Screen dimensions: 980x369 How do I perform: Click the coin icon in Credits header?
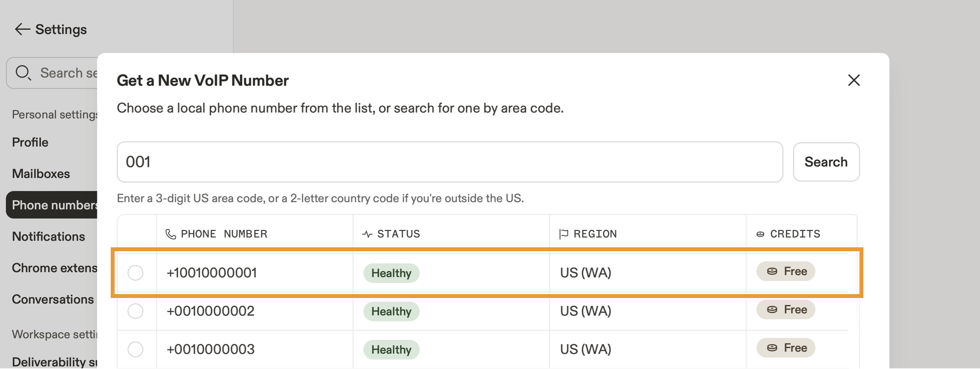click(760, 234)
